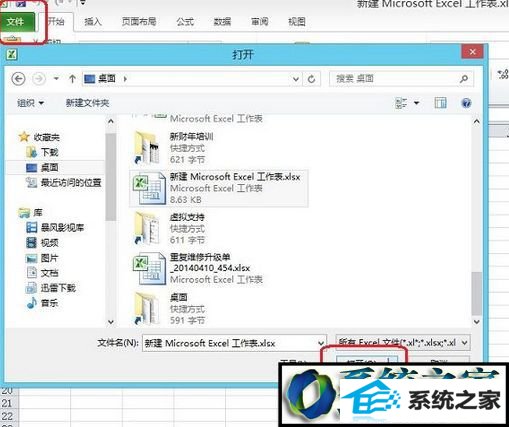The image size is (509, 427).
Task: Click navigation pane scroll-down arrow
Action: point(111,322)
